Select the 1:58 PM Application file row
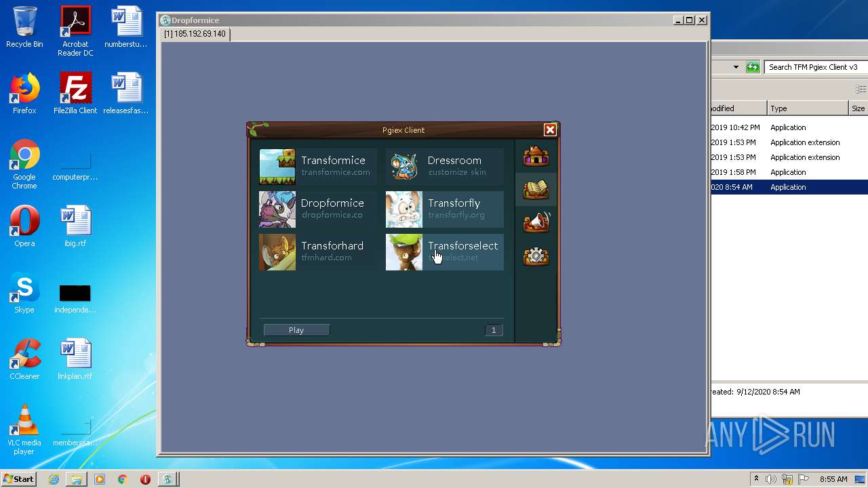The width and height of the screenshot is (868, 488). point(789,172)
